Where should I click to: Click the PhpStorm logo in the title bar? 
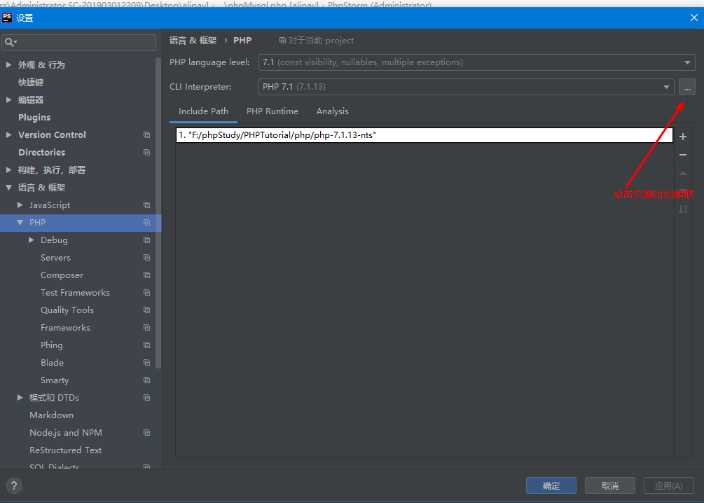coord(7,18)
